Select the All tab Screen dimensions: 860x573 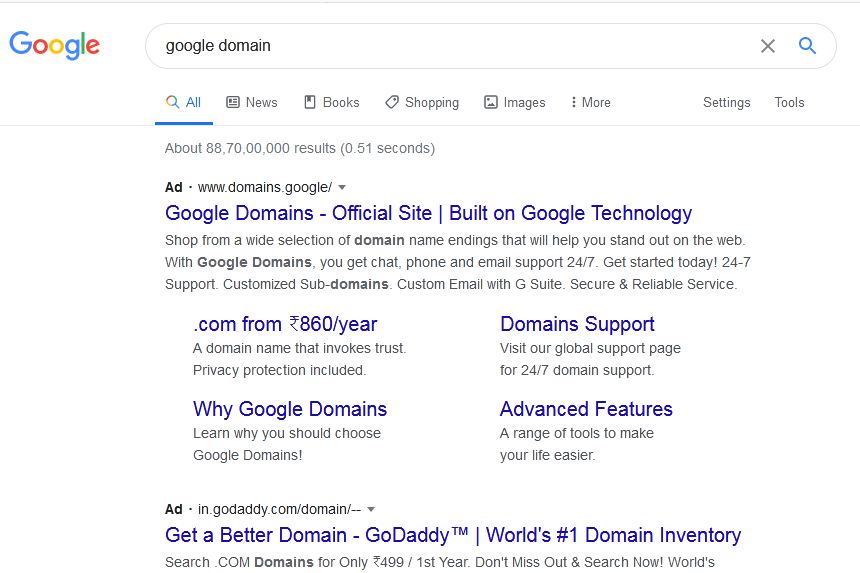click(x=184, y=103)
